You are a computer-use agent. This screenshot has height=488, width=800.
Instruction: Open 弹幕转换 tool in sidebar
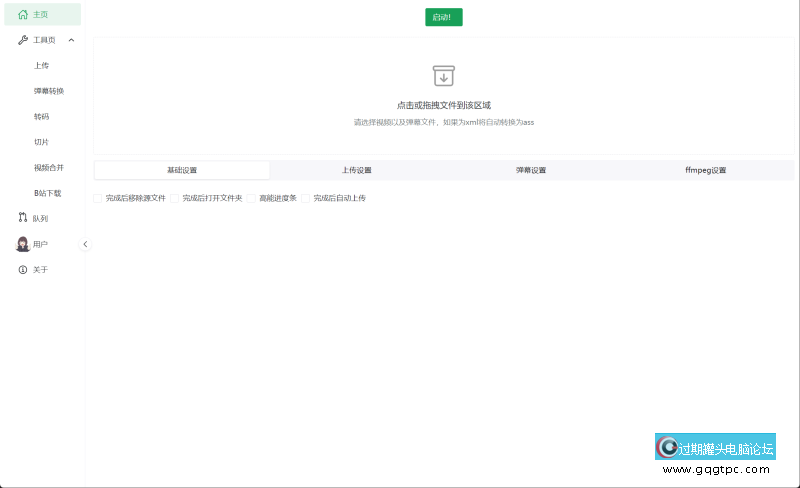click(x=49, y=91)
